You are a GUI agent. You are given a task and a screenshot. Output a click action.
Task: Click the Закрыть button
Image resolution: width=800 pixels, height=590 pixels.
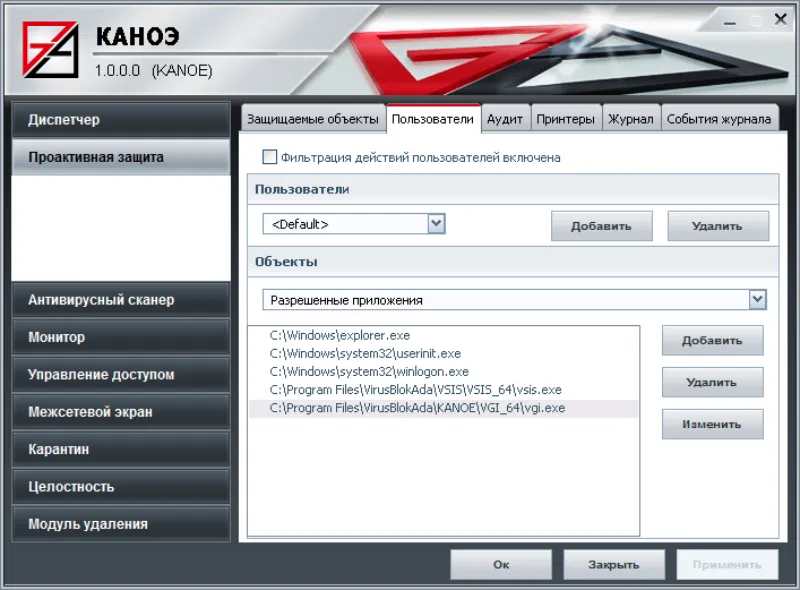point(614,564)
